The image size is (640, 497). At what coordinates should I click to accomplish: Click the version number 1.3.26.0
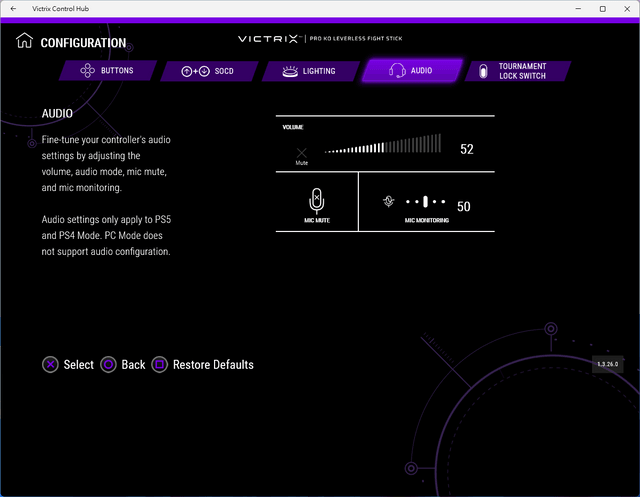[x=608, y=364]
